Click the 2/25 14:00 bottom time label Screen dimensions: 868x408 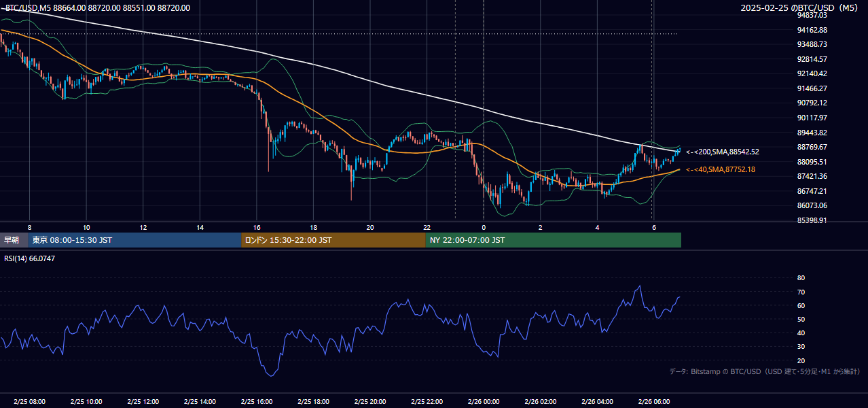[x=200, y=402]
